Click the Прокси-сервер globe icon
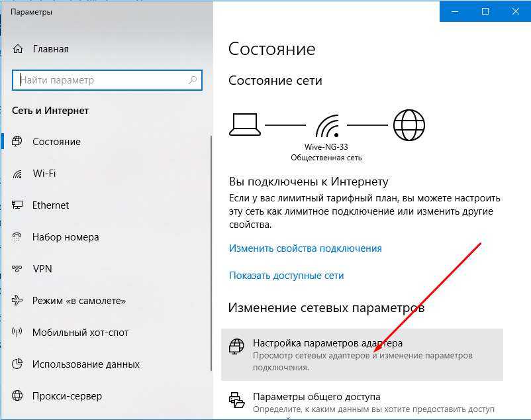 (17, 395)
